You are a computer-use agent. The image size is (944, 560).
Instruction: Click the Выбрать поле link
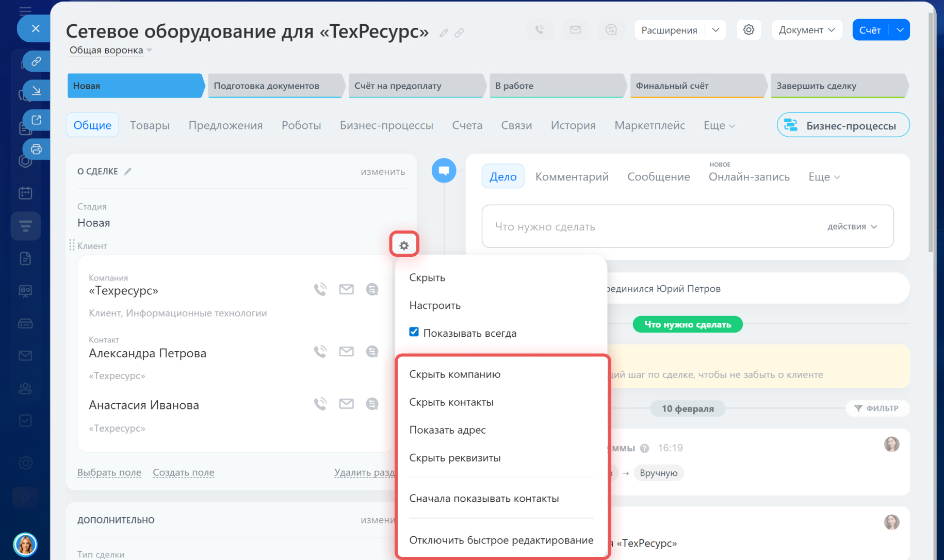coord(109,472)
